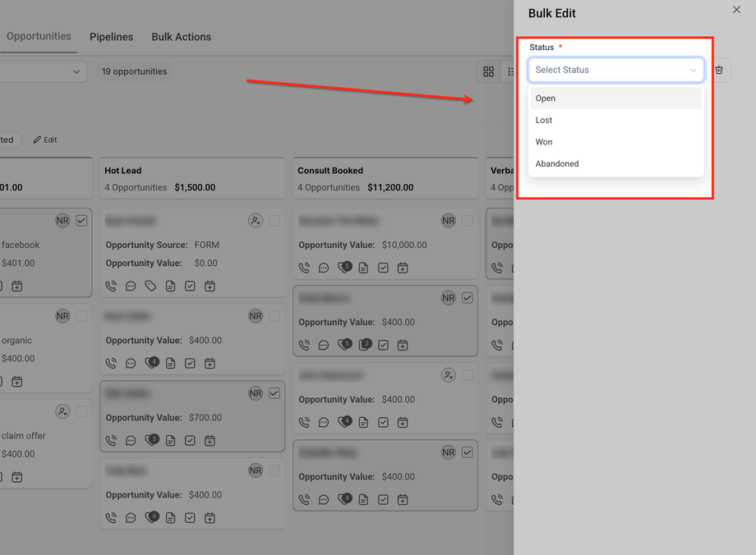Click unassigned user icon on FORM source card
This screenshot has height=555, width=756.
256,221
